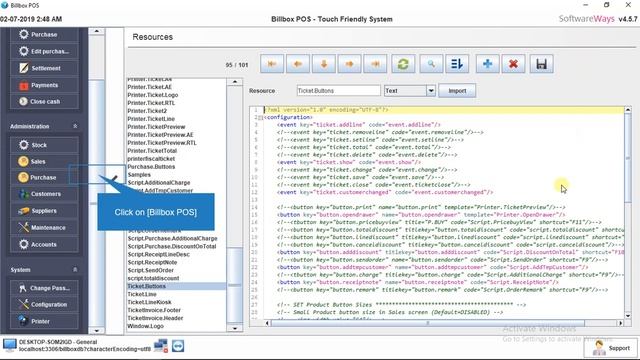Reload resources with green refresh icon
This screenshot has height=360, width=640.
coord(403,64)
